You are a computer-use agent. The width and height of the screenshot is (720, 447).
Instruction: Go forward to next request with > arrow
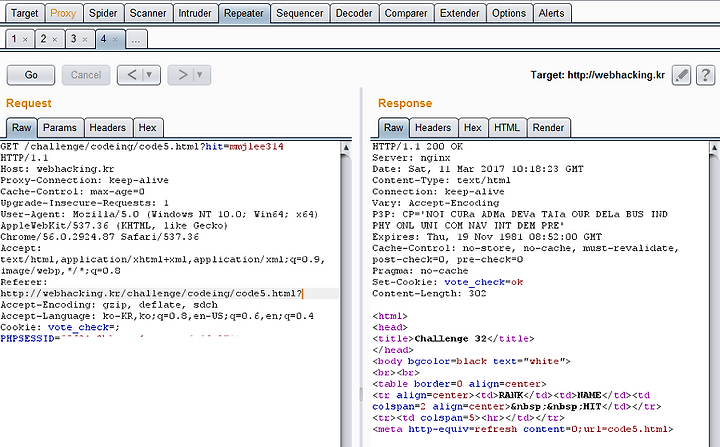pyautogui.click(x=182, y=75)
